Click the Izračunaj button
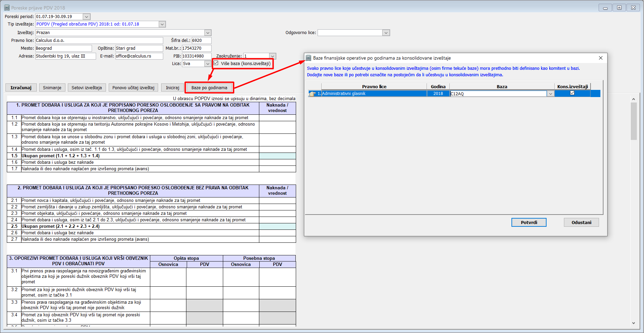 tap(21, 88)
